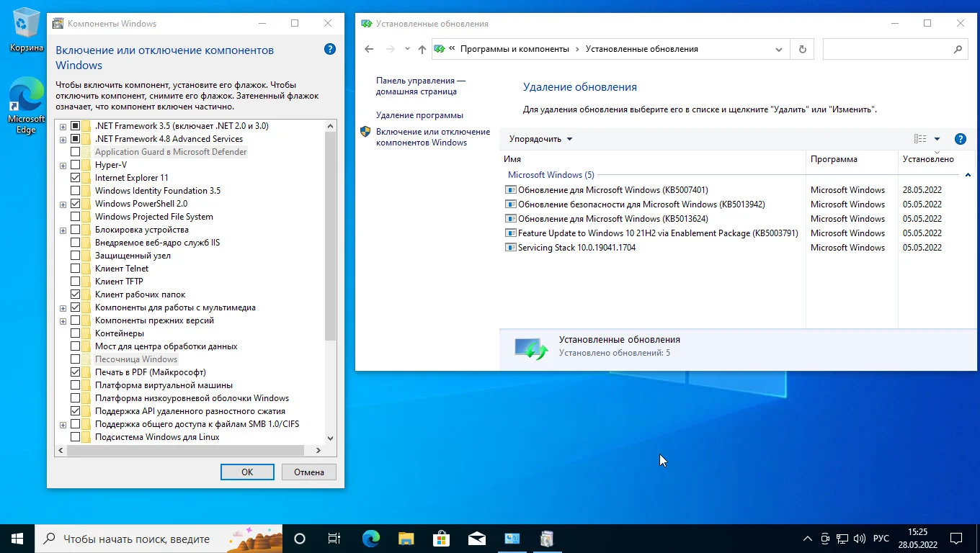The height and width of the screenshot is (553, 980).
Task: Sort updates by the Имя column
Action: [653, 159]
